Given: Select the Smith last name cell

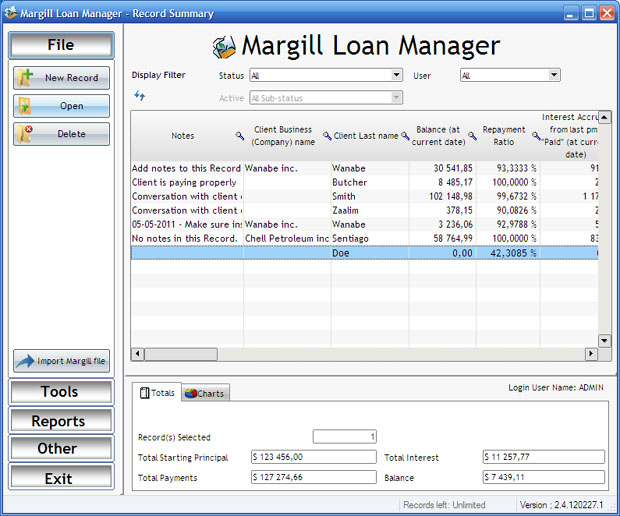Looking at the screenshot, I should (x=370, y=196).
